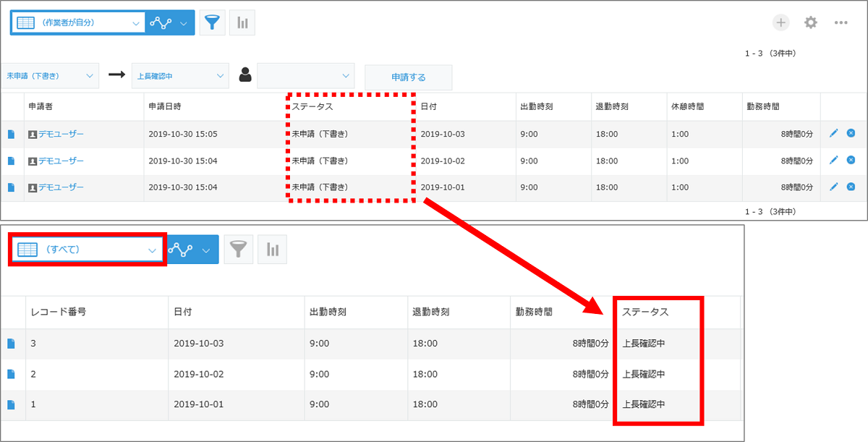
Task: Click the filter funnel icon in top toolbar
Action: pos(212,23)
